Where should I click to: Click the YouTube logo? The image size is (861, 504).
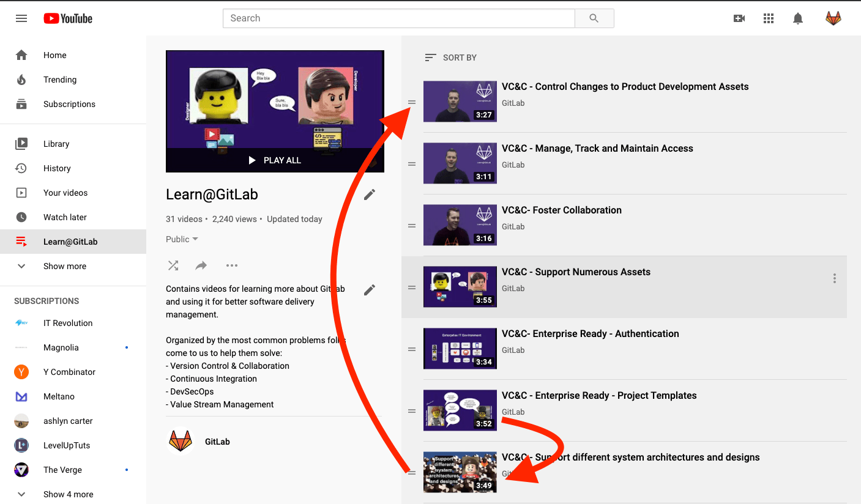[67, 18]
